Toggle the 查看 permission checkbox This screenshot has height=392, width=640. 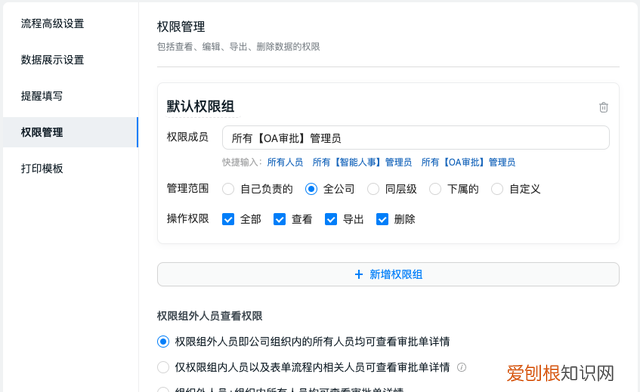[280, 219]
